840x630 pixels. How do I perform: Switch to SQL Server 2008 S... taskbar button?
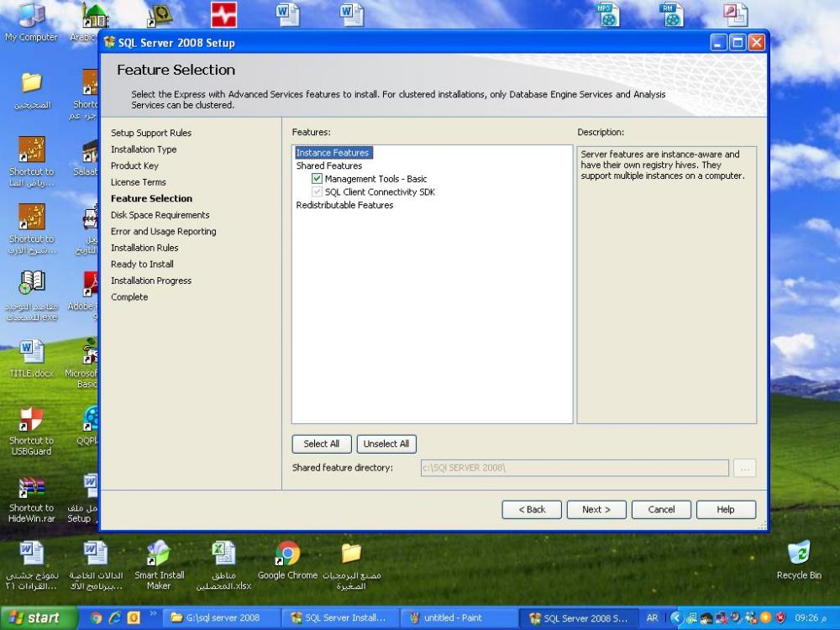click(x=580, y=618)
